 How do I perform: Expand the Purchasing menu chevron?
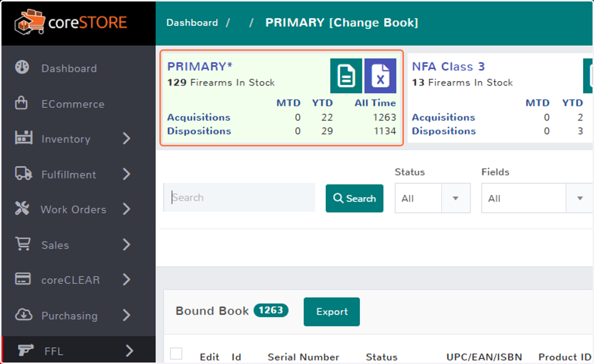(127, 316)
